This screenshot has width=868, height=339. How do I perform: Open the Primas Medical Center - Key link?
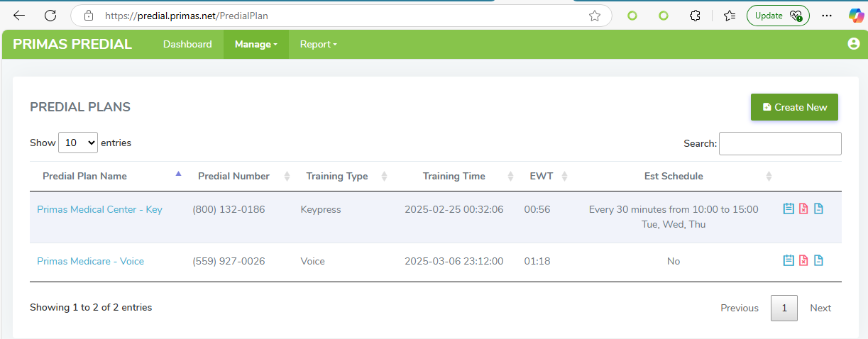[x=99, y=209]
